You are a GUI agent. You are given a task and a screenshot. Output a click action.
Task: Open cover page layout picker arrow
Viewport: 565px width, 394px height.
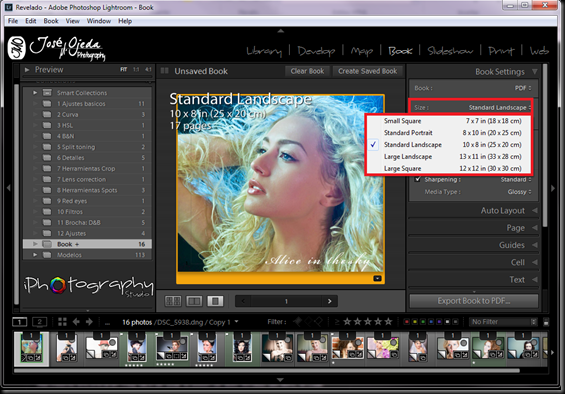coord(377,278)
